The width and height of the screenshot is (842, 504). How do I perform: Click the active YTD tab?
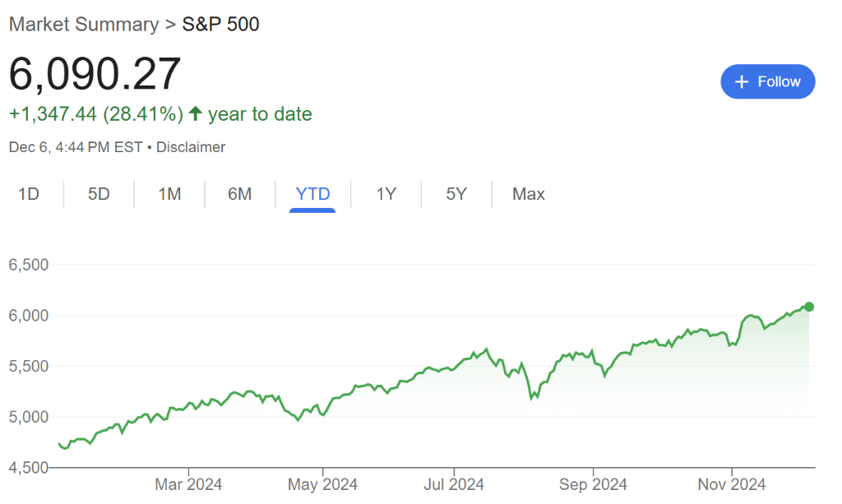tap(312, 194)
